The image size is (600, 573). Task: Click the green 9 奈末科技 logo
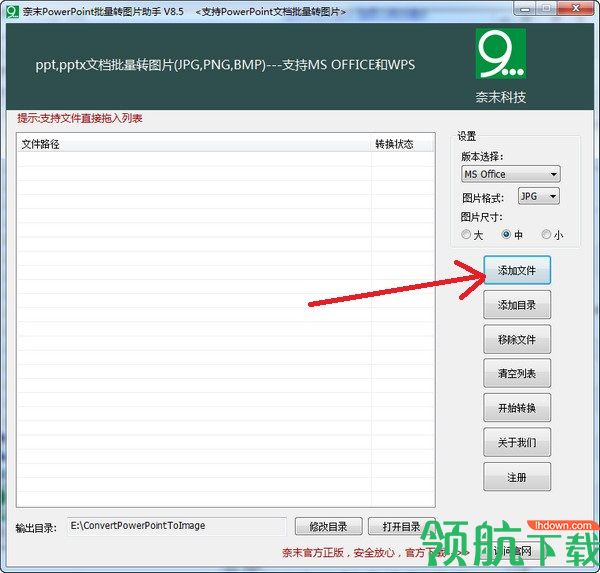(x=501, y=54)
